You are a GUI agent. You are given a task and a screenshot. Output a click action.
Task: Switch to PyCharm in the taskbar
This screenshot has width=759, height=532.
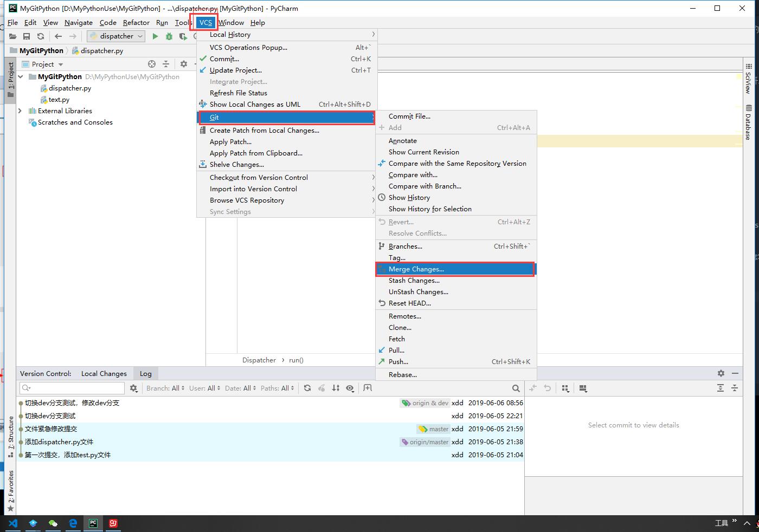tap(93, 523)
